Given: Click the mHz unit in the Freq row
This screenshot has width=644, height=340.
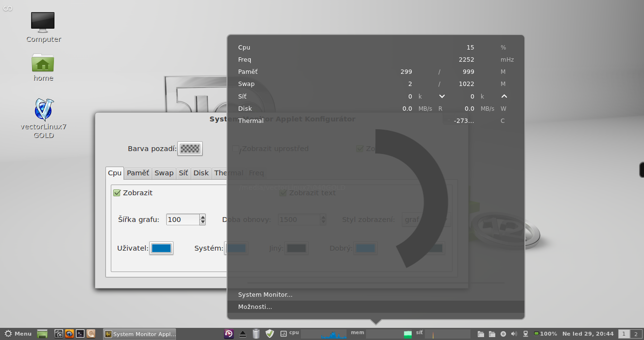Looking at the screenshot, I should pos(507,60).
